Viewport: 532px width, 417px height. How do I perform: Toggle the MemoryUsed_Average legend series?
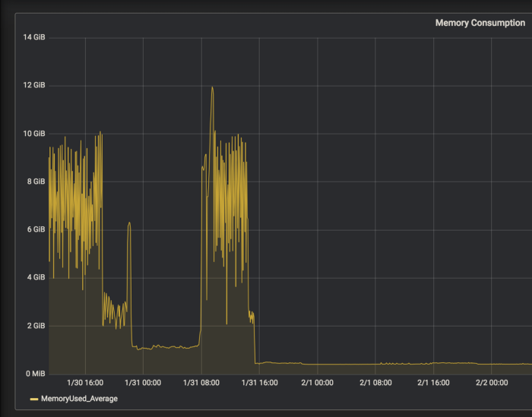point(79,399)
